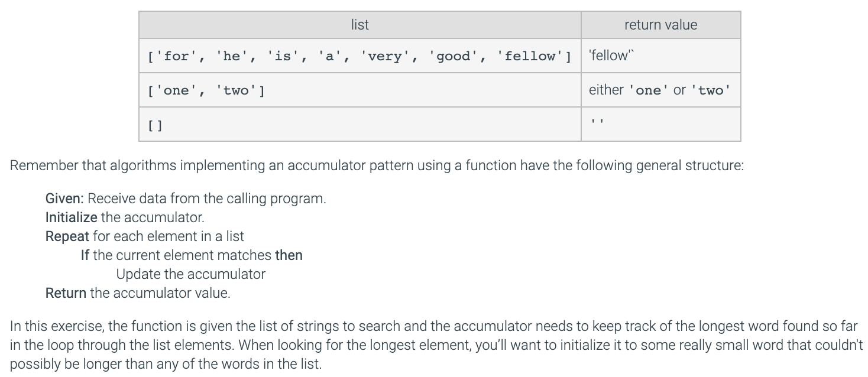
Task: Click the bold word 'Repeat'
Action: click(x=67, y=236)
